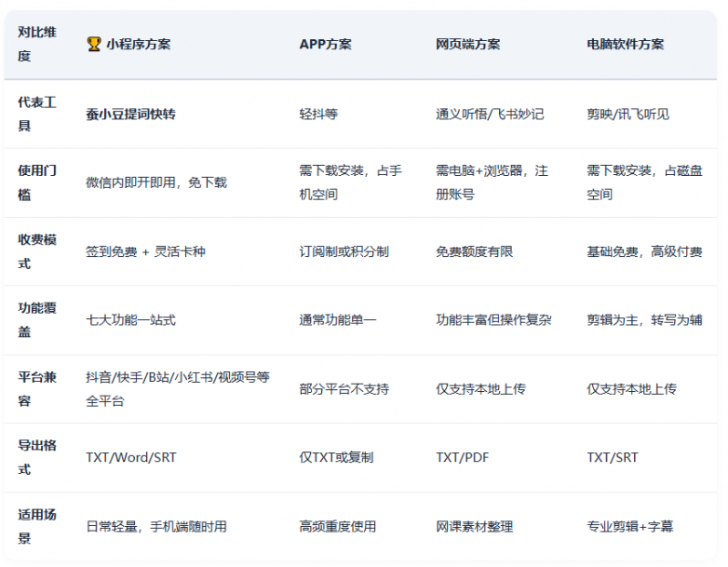The width and height of the screenshot is (728, 567).
Task: Select 需下载安装，占磁盘空间 cell
Action: click(x=644, y=182)
